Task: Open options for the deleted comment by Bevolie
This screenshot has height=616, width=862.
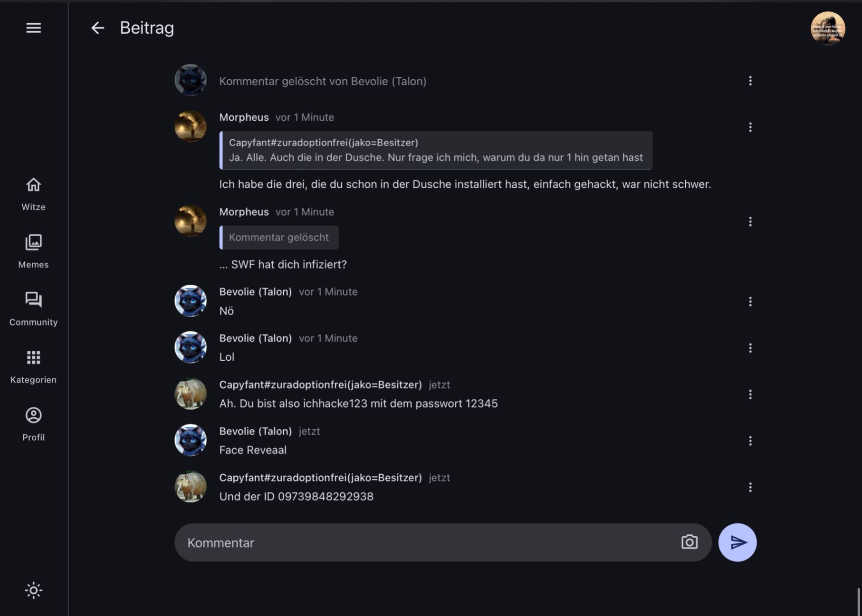Action: pyautogui.click(x=750, y=81)
